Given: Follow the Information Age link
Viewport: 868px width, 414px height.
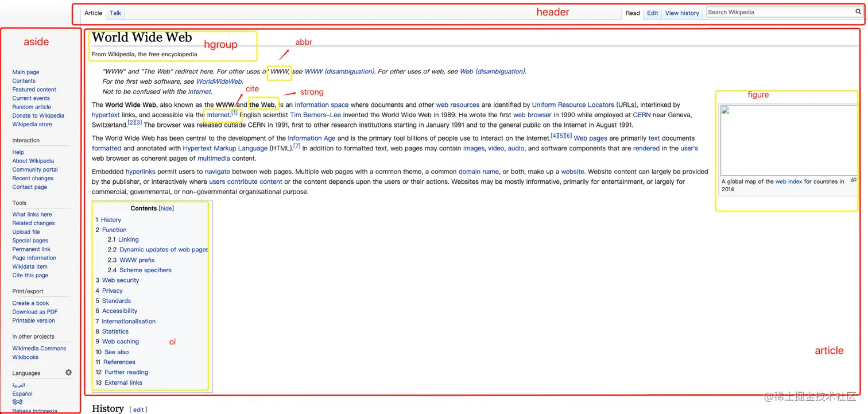Looking at the screenshot, I should point(312,138).
